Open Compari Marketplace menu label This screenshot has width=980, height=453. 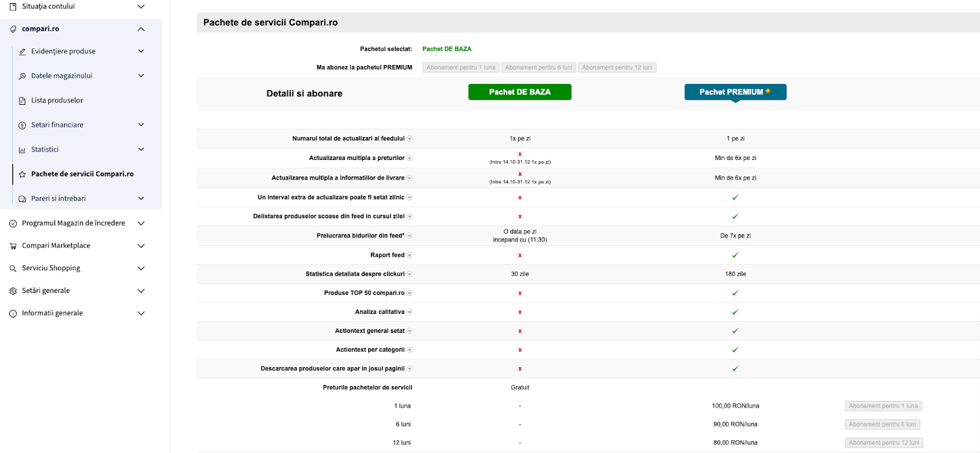pyautogui.click(x=56, y=246)
